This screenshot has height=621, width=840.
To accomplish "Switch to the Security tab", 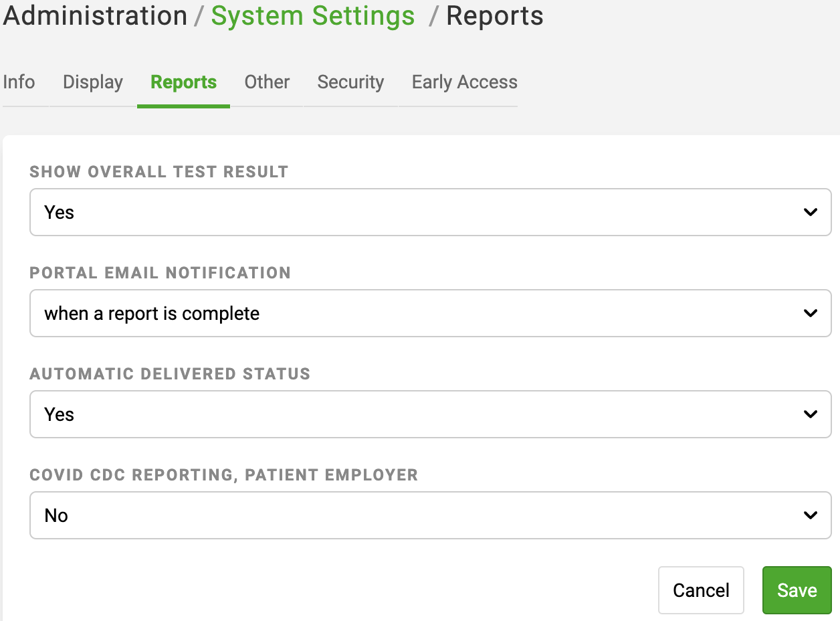I will (350, 82).
